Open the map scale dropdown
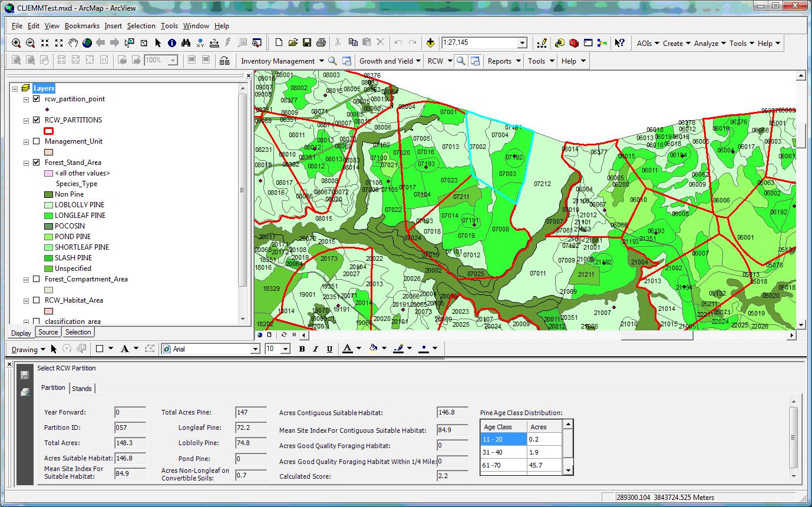Screen dimensions: 812x507 click(x=522, y=43)
